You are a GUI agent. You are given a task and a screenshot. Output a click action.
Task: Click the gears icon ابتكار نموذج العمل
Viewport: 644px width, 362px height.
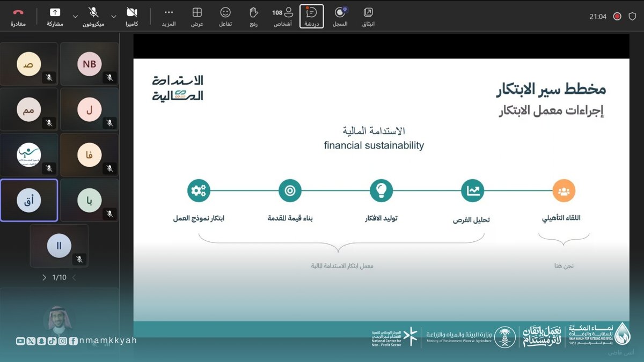tap(199, 191)
